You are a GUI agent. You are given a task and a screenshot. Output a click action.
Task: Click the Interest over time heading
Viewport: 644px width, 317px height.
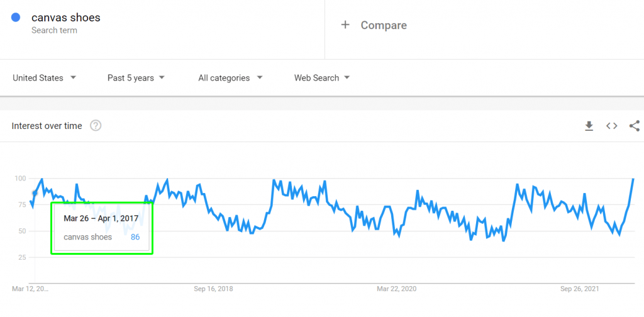click(x=47, y=126)
